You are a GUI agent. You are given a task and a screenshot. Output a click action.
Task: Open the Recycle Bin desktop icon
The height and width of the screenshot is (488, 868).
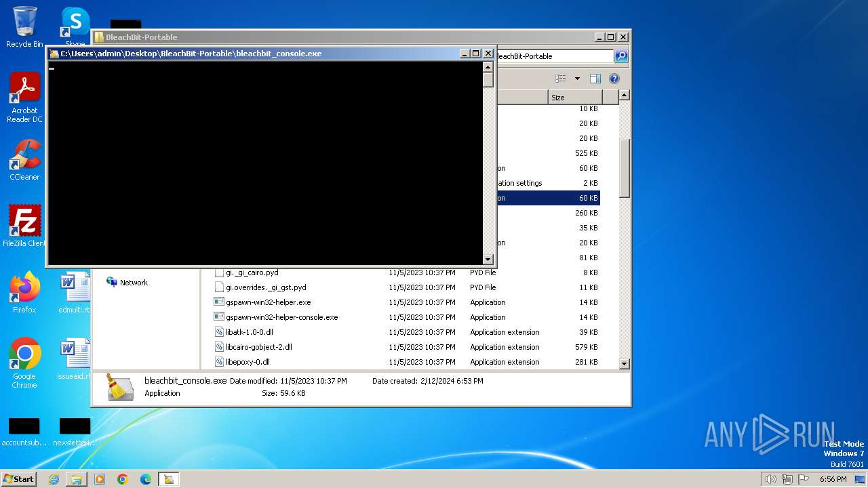pos(24,27)
